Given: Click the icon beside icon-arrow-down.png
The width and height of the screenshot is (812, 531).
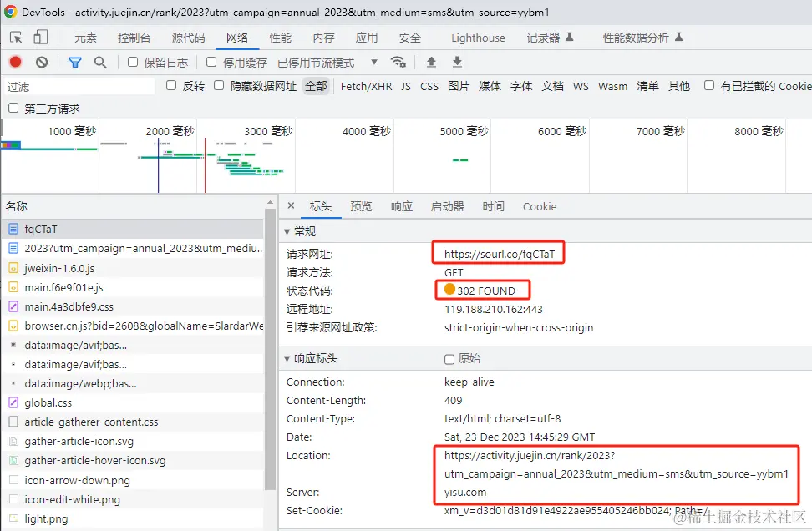Looking at the screenshot, I should [13, 480].
